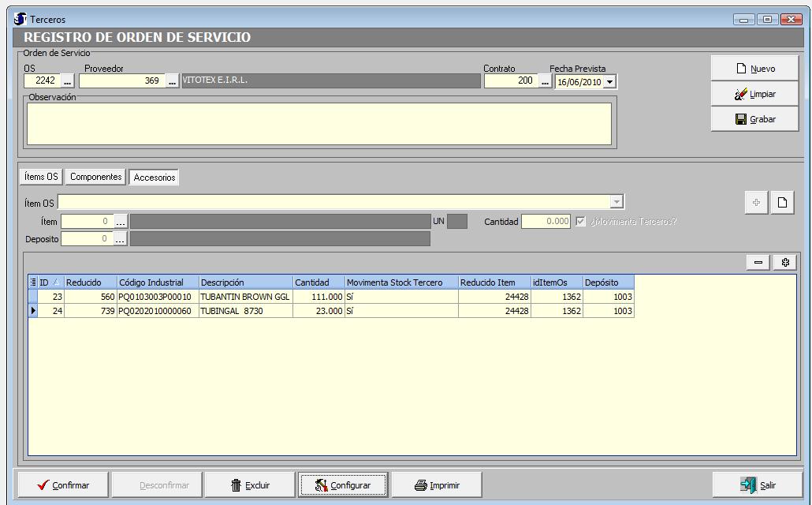Exit using the Salir door button

click(x=757, y=485)
